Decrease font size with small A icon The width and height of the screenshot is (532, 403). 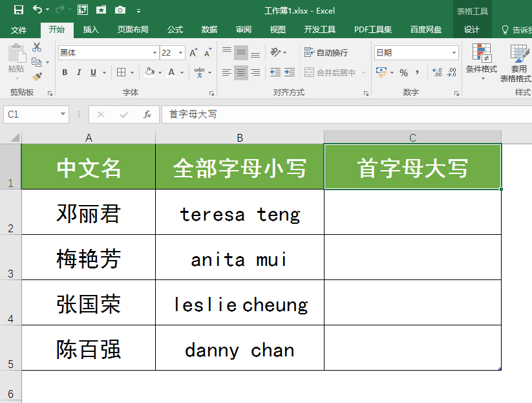(x=207, y=53)
